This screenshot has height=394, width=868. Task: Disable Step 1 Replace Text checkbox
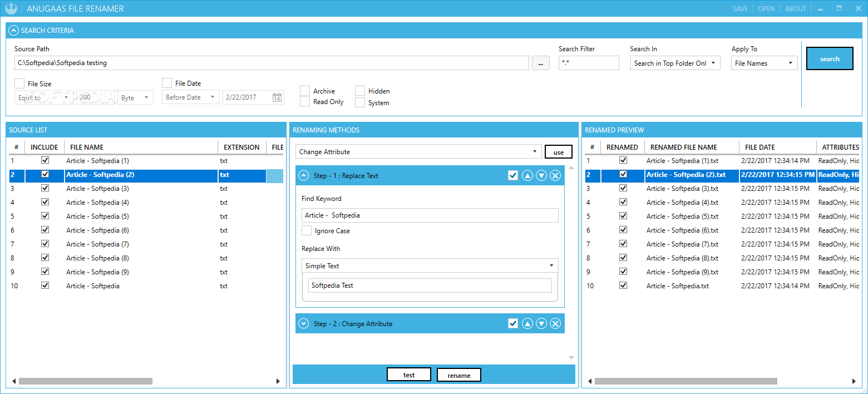513,176
